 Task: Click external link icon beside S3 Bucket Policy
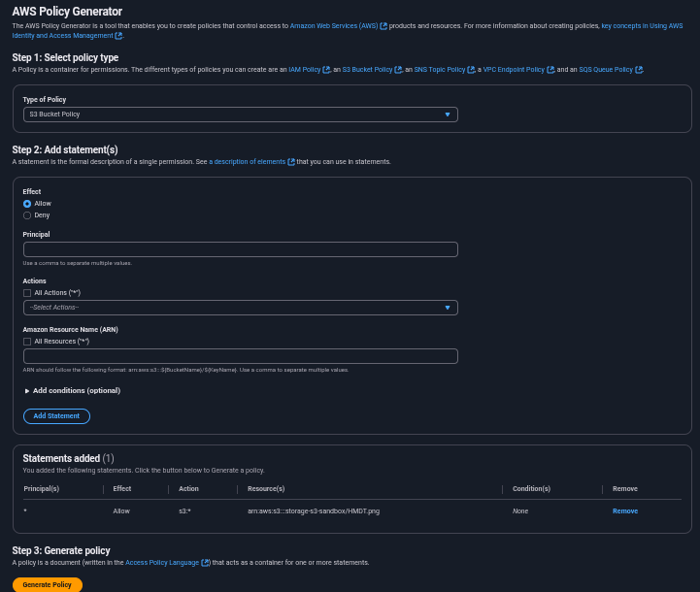398,70
